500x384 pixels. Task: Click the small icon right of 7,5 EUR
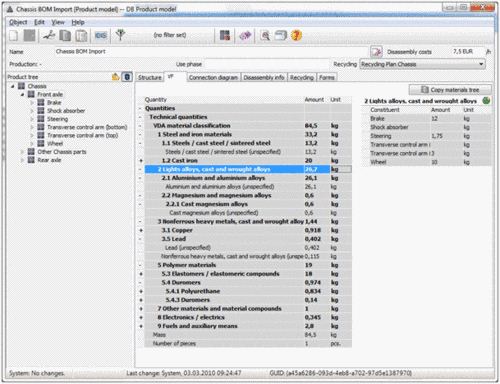[488, 52]
